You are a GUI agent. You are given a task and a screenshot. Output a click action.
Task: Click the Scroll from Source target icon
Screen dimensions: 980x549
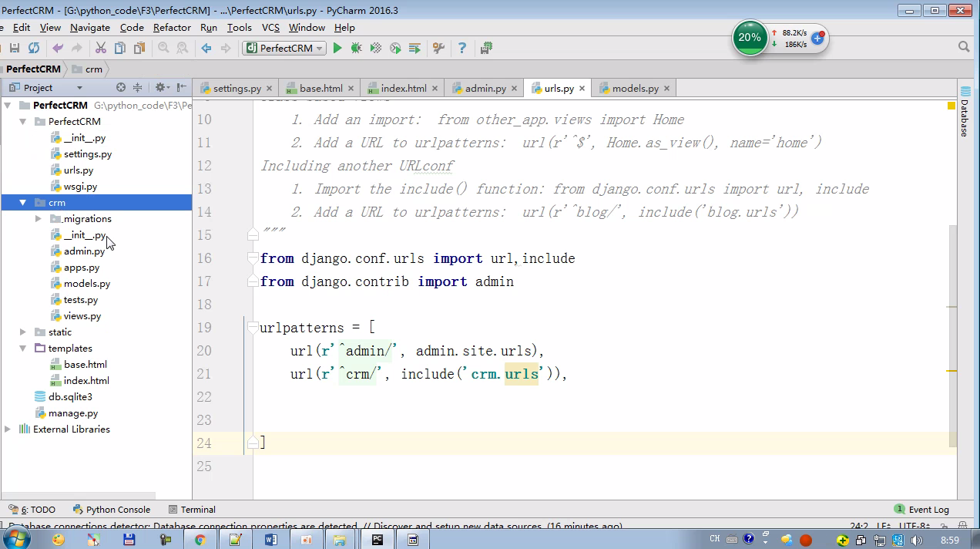(x=121, y=88)
